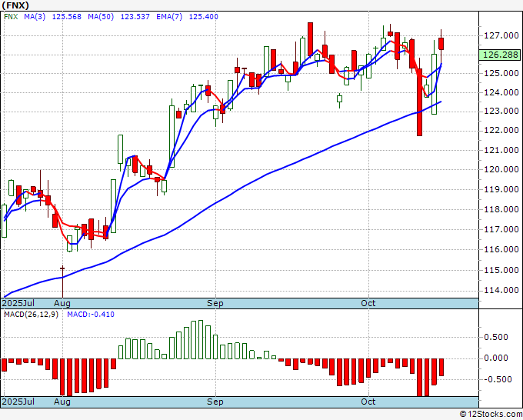Click the 115.000 price axis label
The image size is (523, 420).
501,270
